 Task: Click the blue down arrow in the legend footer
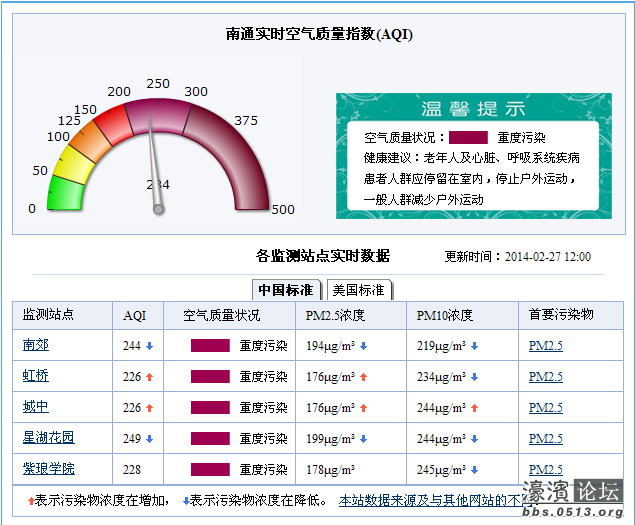[x=186, y=502]
